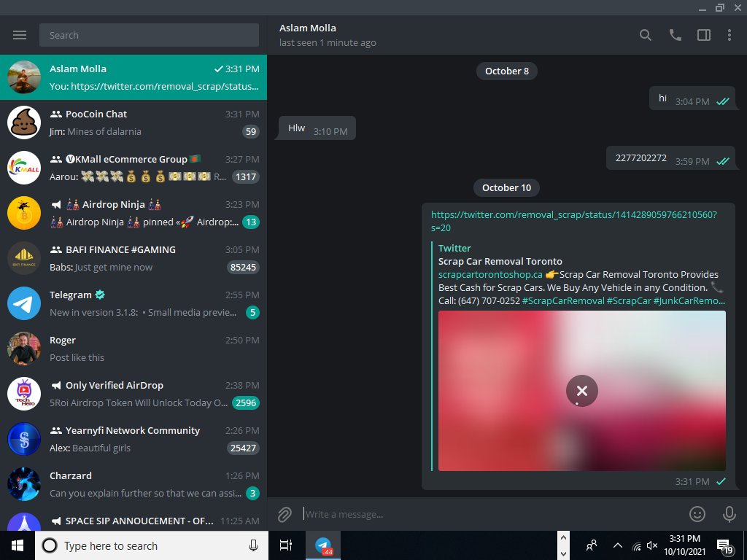Open Windows Task View
Viewport: 747px width, 560px height.
coord(286,545)
